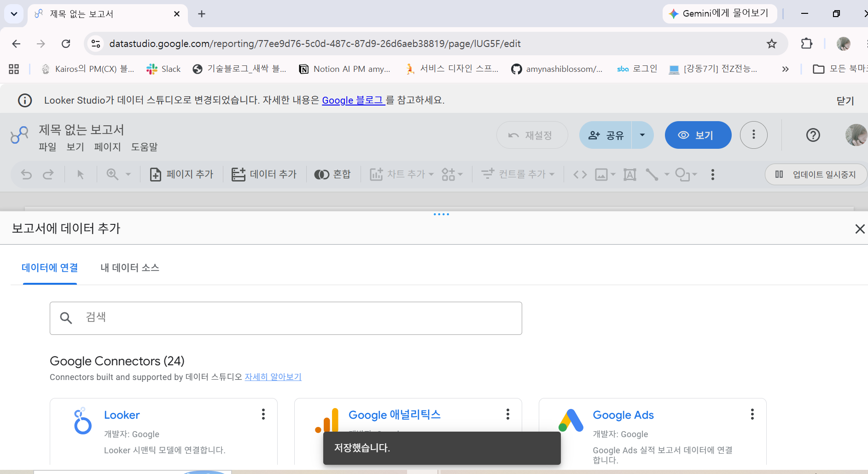Click the 재설정 reset button
This screenshot has width=868, height=474.
click(532, 135)
